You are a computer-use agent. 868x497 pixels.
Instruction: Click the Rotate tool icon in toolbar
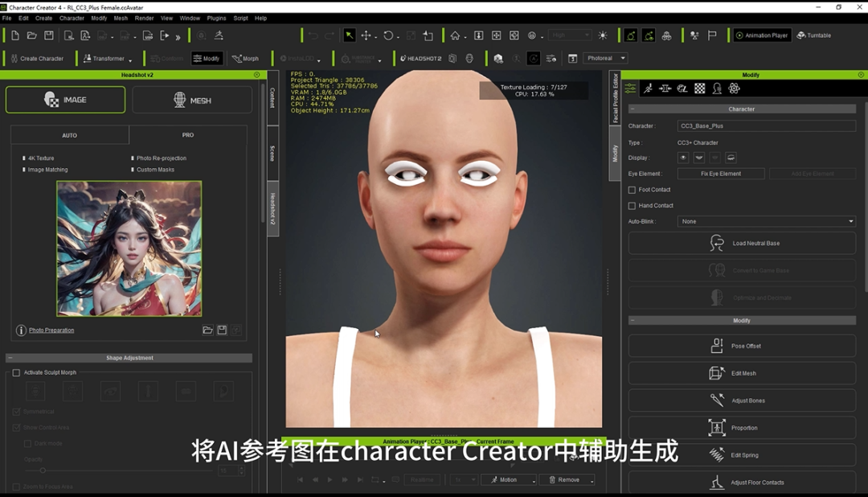[x=388, y=35]
